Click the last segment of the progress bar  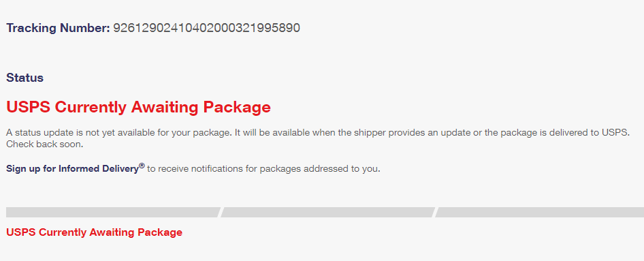point(540,212)
